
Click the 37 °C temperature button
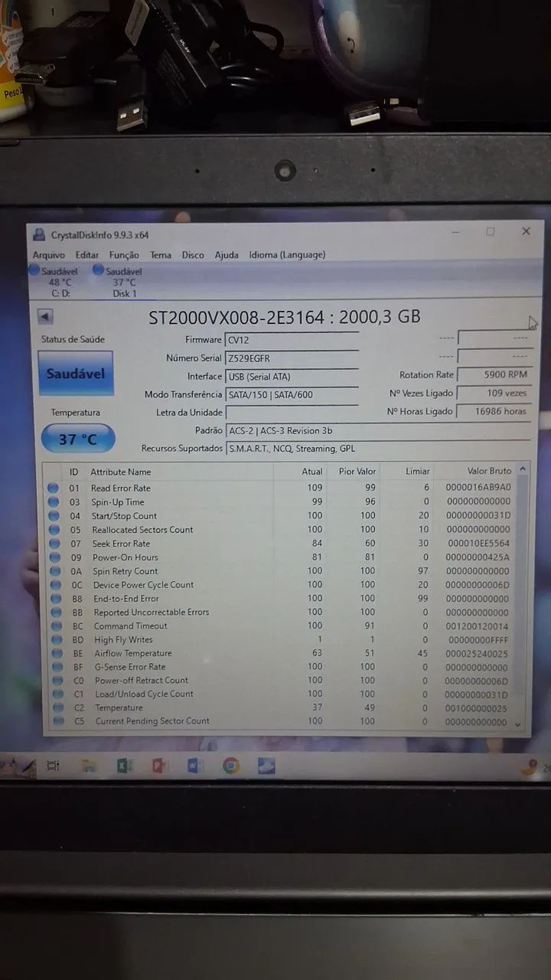coord(78,439)
